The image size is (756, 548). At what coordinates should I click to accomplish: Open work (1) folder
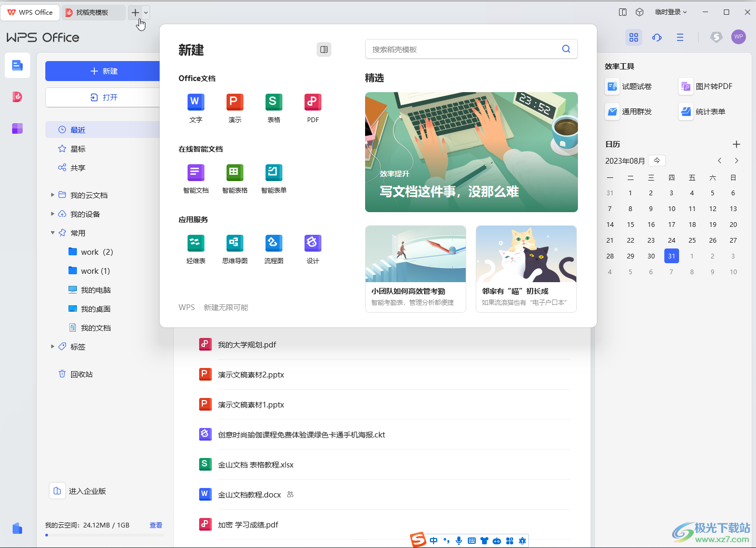90,271
